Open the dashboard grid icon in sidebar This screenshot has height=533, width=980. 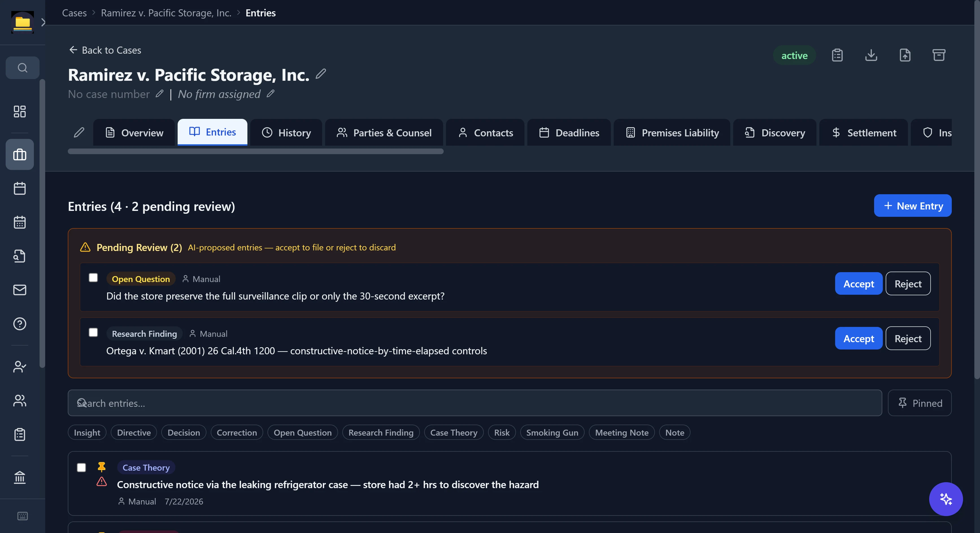[20, 112]
